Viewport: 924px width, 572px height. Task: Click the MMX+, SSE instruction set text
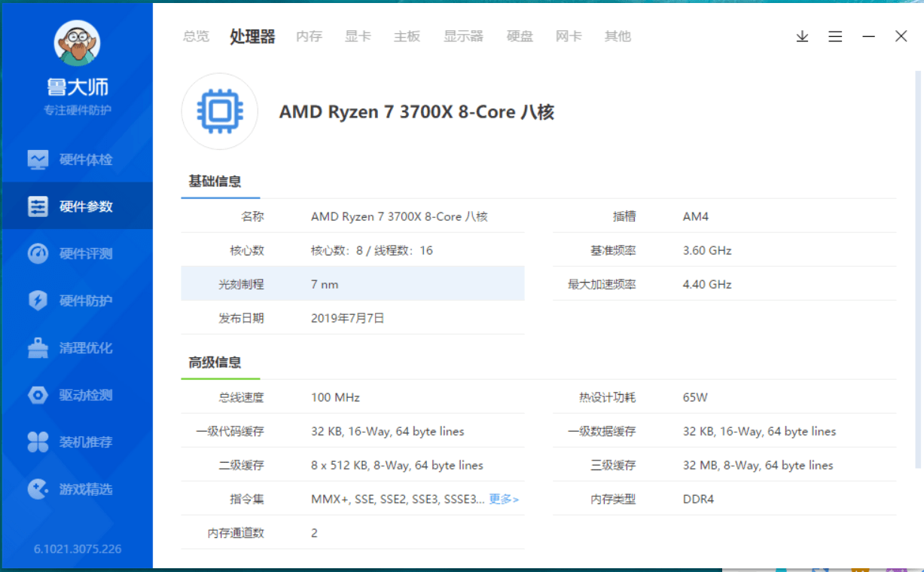tap(398, 499)
